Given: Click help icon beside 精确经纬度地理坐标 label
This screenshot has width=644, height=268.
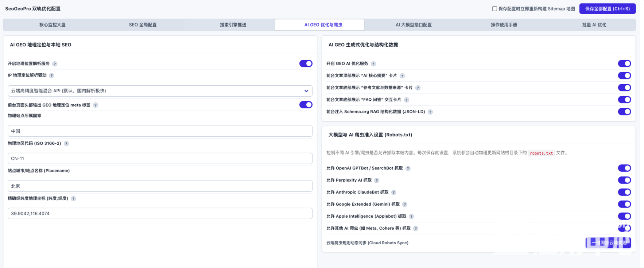Looking at the screenshot, I should (x=73, y=199).
